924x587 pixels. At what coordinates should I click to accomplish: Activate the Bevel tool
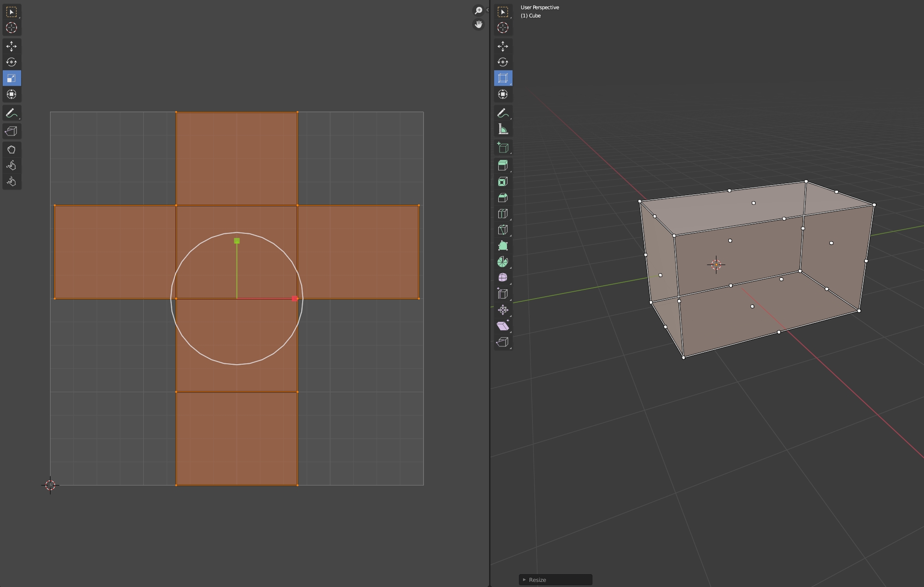pos(503,198)
